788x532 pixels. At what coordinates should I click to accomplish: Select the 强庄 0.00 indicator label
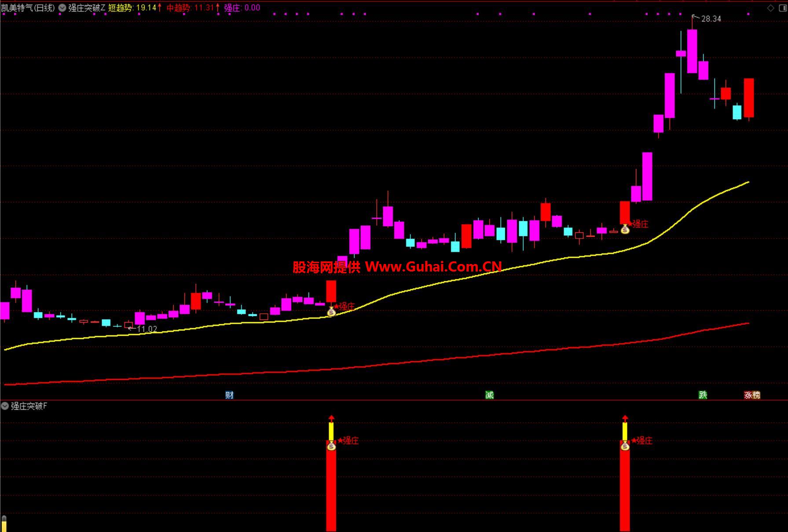[242, 8]
